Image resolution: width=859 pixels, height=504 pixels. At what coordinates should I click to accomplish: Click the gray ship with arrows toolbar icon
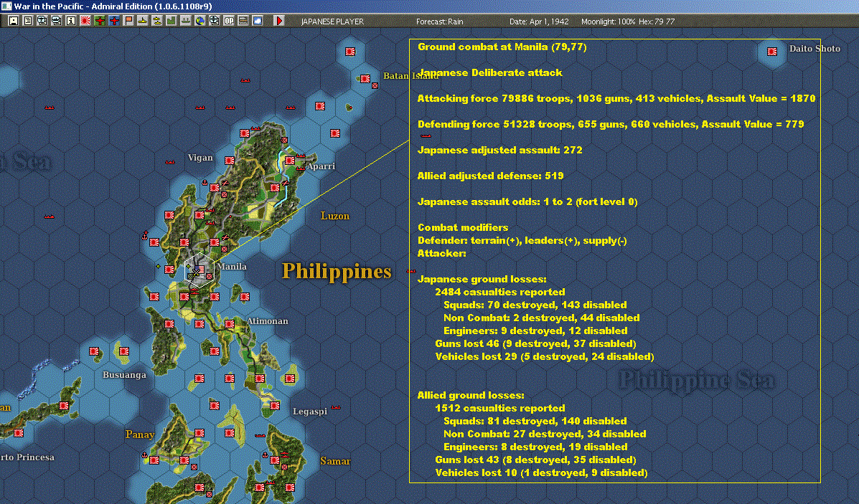click(x=186, y=21)
